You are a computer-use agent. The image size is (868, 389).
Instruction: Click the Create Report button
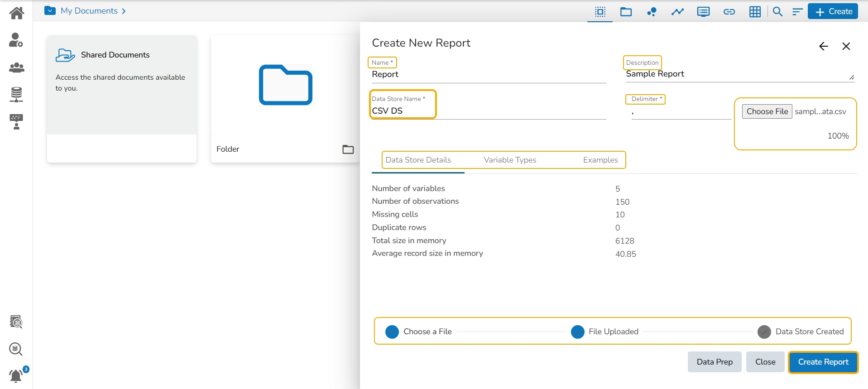click(823, 362)
